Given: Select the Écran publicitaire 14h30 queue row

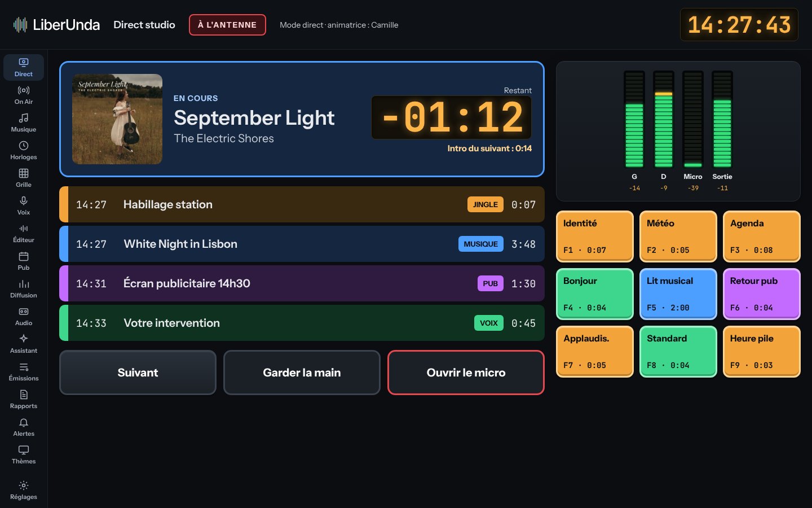Looking at the screenshot, I should pos(302,283).
